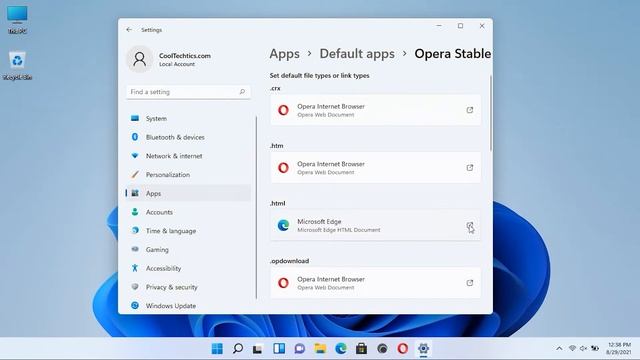Click open-link icon on .opdownload row
The height and width of the screenshot is (360, 640).
coord(470,283)
